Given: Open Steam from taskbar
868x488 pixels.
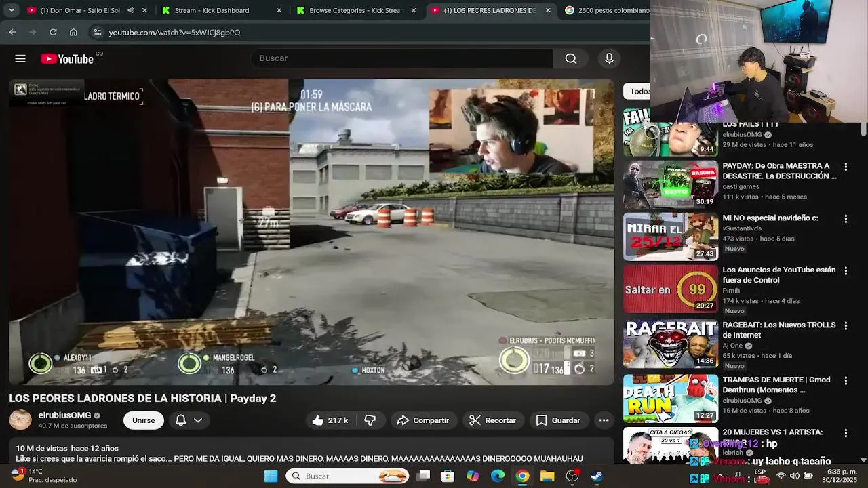Looking at the screenshot, I should [x=597, y=476].
